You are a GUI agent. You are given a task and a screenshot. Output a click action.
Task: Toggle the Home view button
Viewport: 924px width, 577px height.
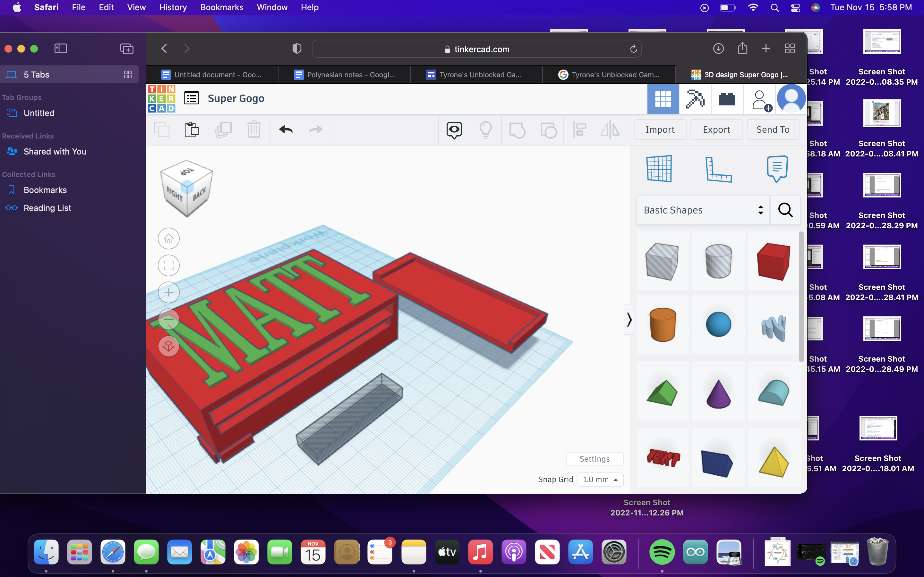(x=168, y=238)
